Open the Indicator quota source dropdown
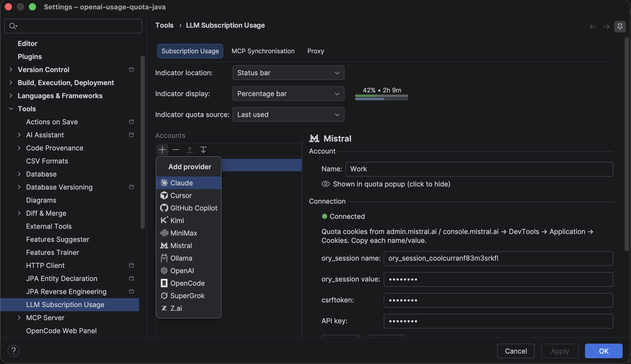 point(288,114)
